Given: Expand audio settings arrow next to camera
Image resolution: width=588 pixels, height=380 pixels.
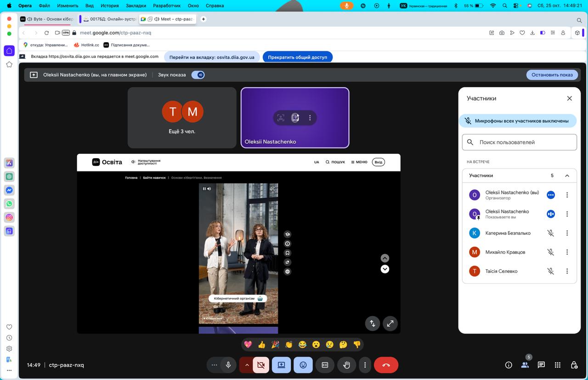Looking at the screenshot, I should 247,365.
